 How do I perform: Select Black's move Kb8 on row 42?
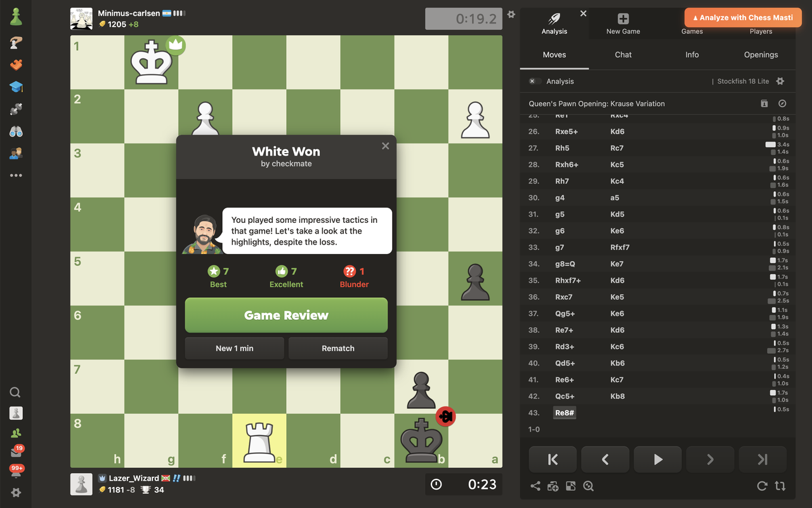617,396
